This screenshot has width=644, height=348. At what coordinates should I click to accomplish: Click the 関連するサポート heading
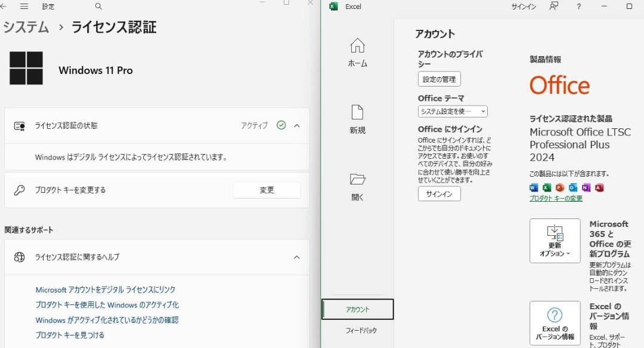pyautogui.click(x=29, y=230)
